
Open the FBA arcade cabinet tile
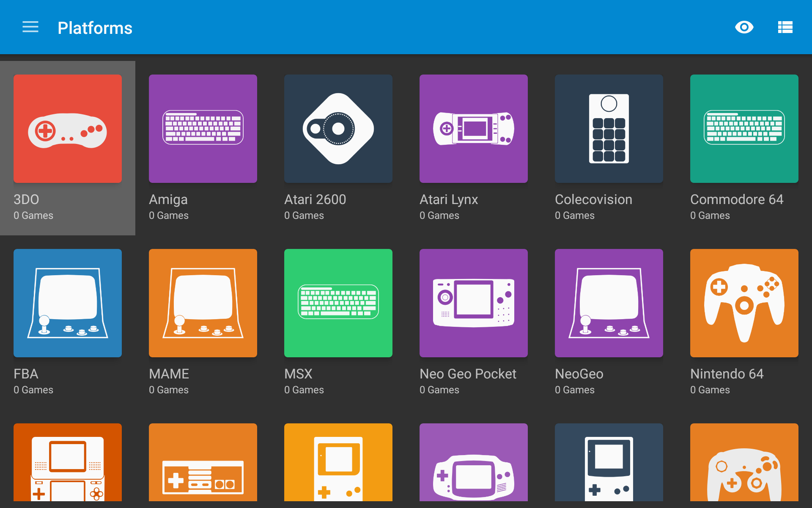(68, 303)
